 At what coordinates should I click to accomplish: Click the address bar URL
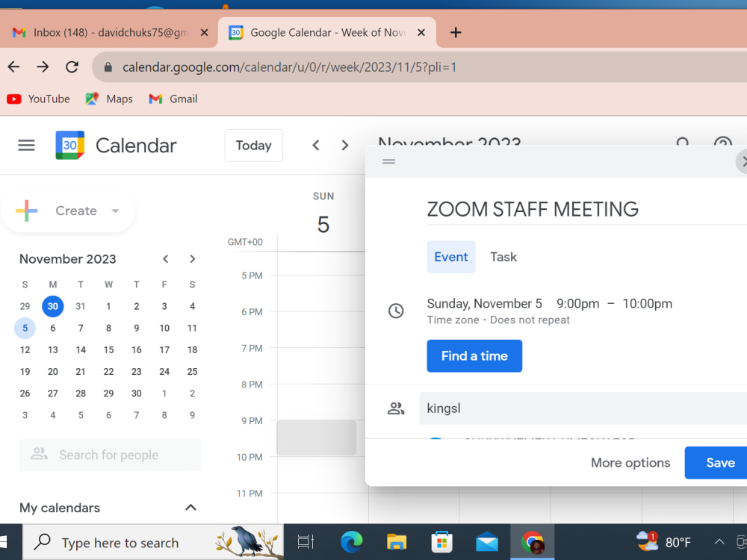[x=289, y=67]
